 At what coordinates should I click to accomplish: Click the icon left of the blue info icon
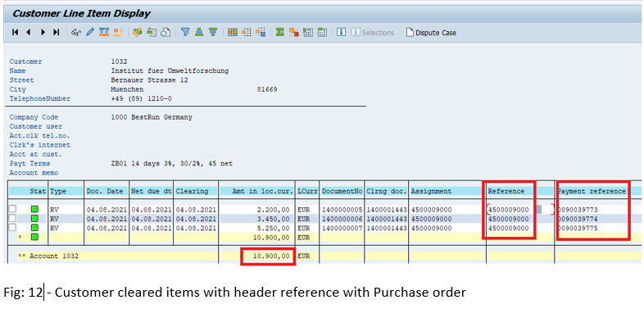(x=323, y=33)
